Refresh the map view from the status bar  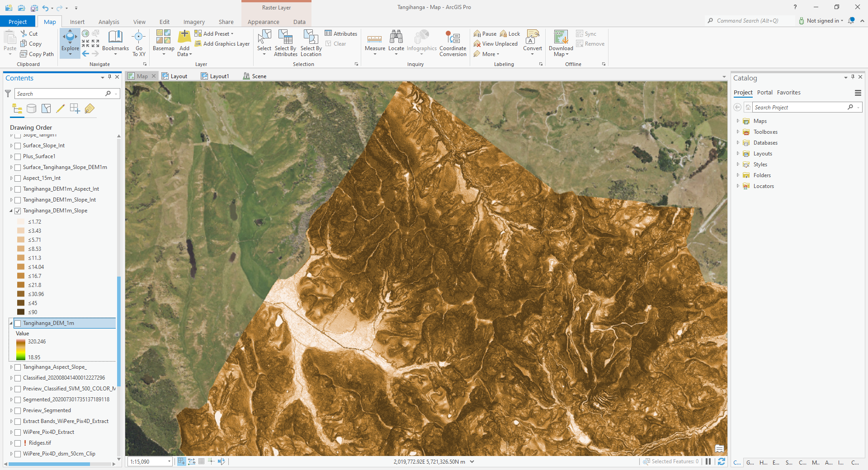point(721,461)
